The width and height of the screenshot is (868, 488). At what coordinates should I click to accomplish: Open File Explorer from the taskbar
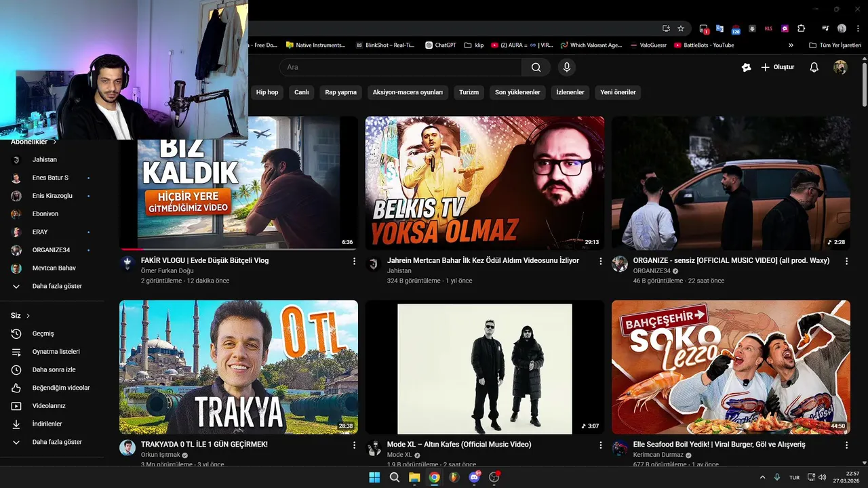(x=414, y=477)
